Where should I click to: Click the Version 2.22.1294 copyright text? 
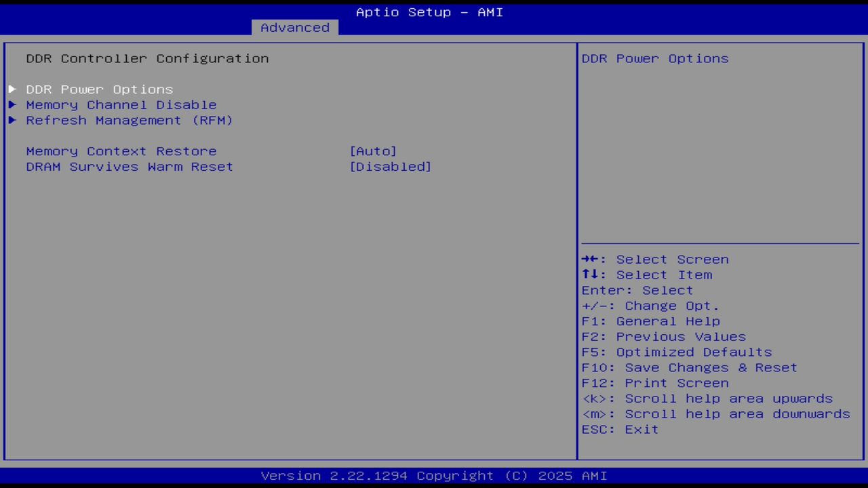(429, 475)
